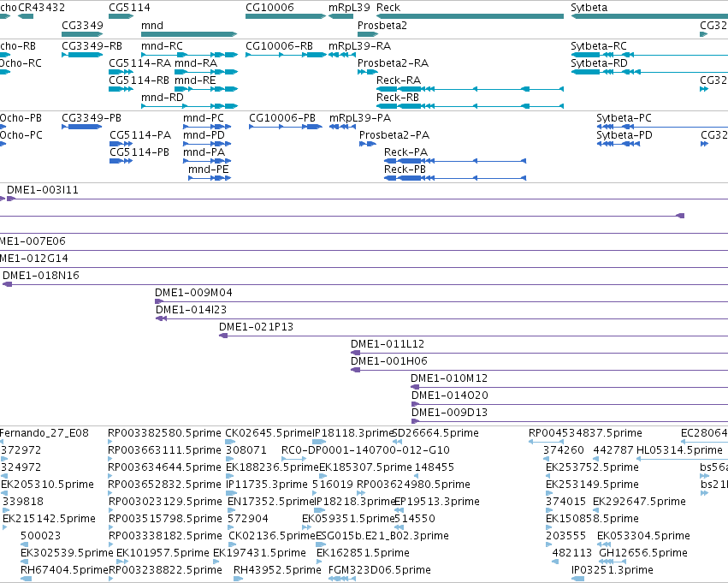The image size is (728, 583).
Task: Open the CG10006-RB transcript
Action: (286, 55)
